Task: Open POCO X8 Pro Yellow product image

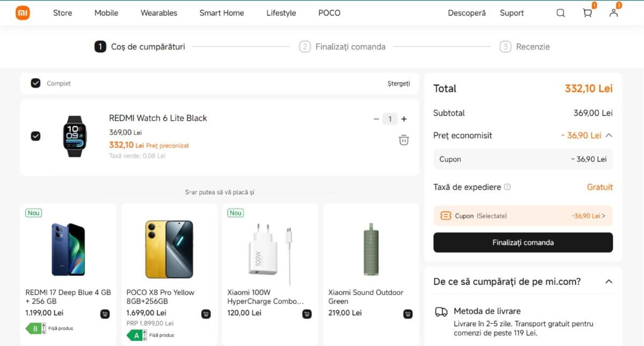Action: (x=169, y=249)
